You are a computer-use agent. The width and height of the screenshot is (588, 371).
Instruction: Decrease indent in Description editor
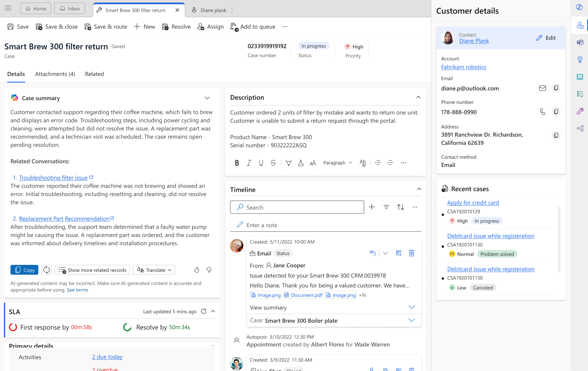(x=378, y=163)
